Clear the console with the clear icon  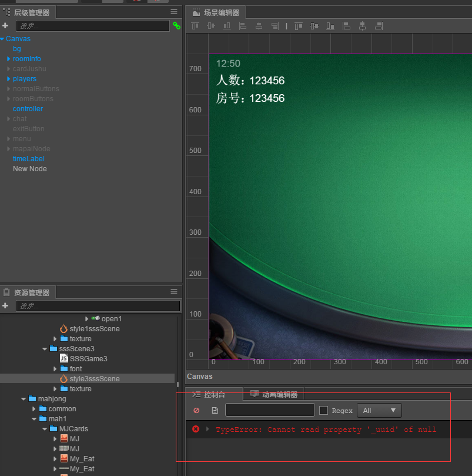196,410
